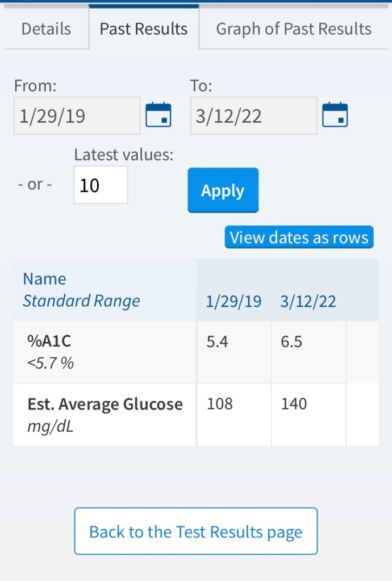
Task: Click the 108 glucose result value
Action: (x=219, y=404)
